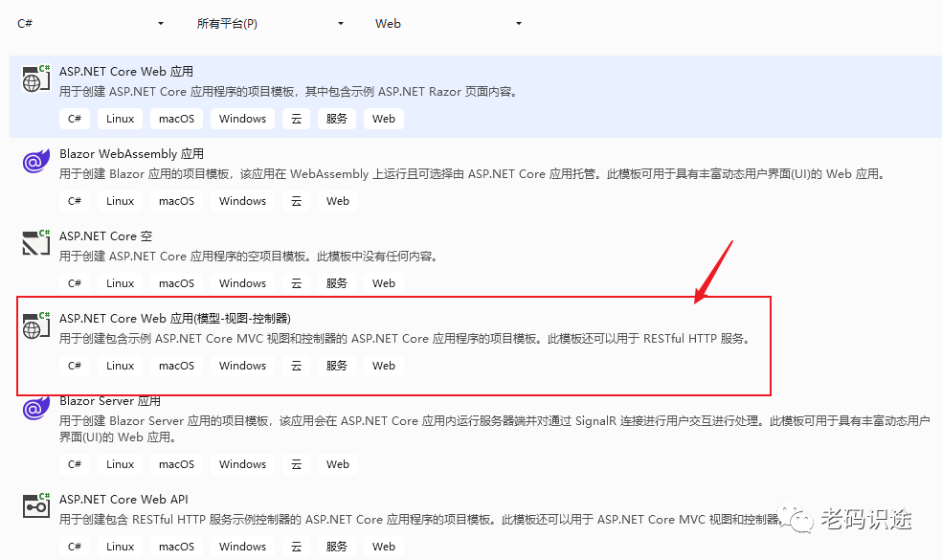Click Web tag under ASP.NET Core Web API

(384, 547)
